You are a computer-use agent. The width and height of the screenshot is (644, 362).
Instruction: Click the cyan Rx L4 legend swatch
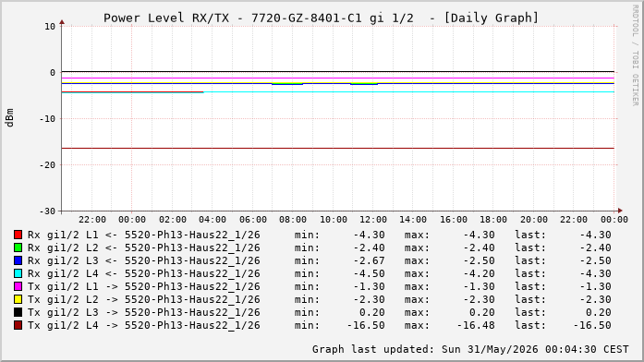(18, 273)
